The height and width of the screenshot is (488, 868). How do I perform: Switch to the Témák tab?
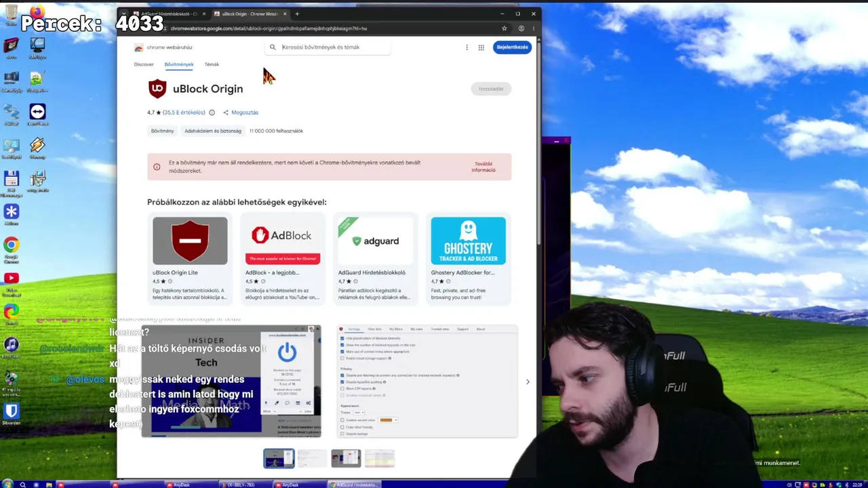click(212, 64)
